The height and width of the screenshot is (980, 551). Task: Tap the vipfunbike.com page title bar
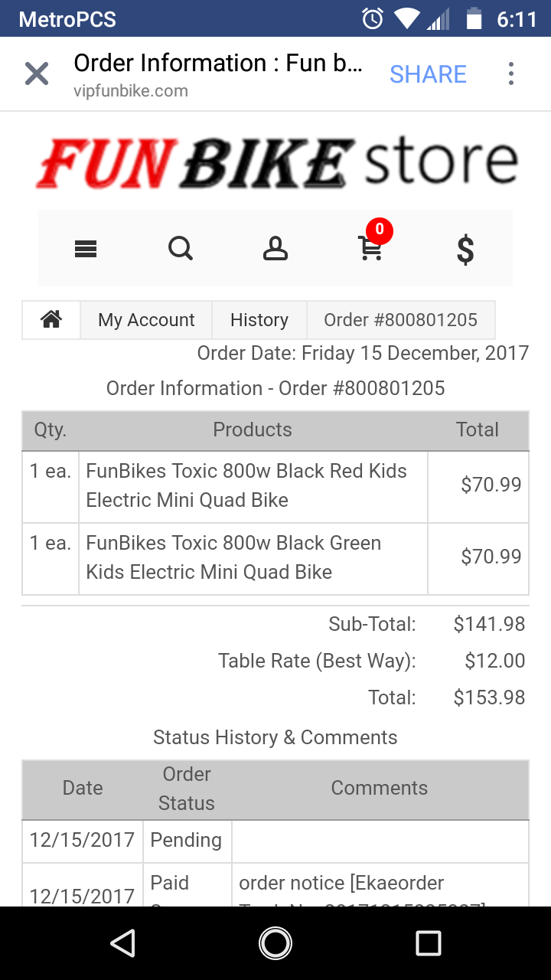(218, 75)
